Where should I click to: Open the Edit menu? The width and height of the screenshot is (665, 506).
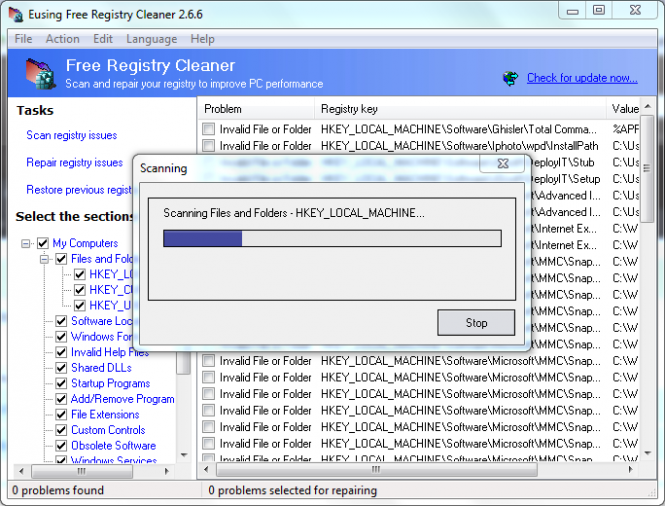tap(103, 39)
